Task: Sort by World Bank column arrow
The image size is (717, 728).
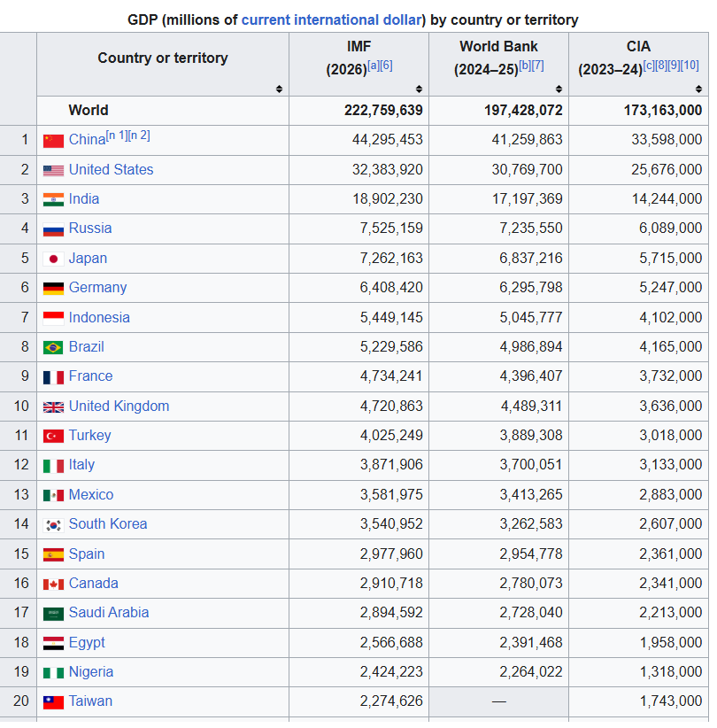Action: 559,89
